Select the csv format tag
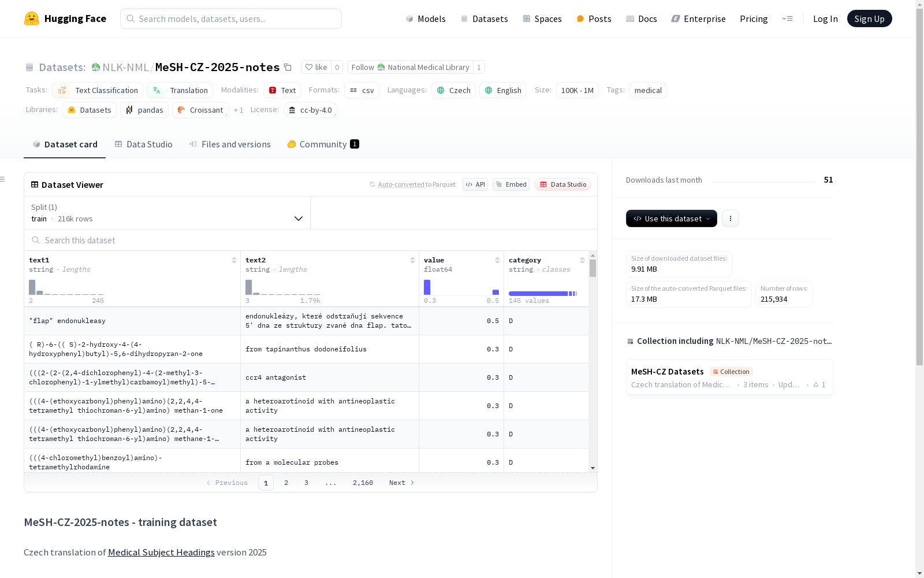Screen dimensions: 924x578 362,90
